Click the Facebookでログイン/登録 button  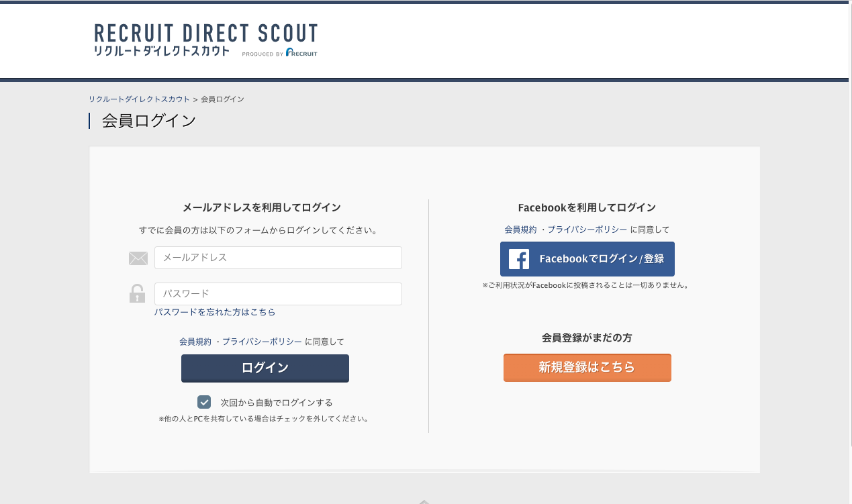pos(587,259)
